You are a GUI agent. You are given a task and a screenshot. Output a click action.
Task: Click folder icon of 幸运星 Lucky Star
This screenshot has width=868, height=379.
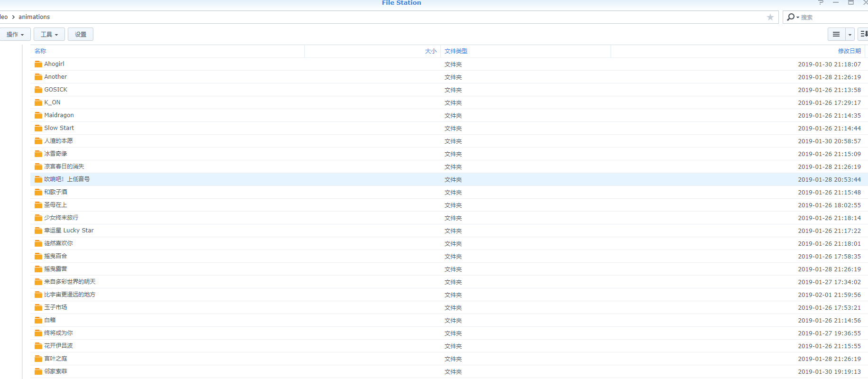pos(38,231)
